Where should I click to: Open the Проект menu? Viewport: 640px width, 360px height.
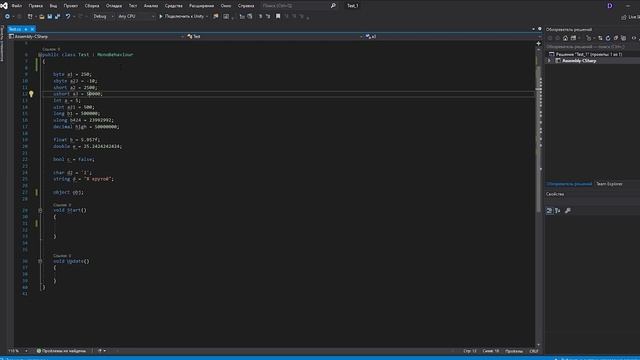[x=71, y=6]
